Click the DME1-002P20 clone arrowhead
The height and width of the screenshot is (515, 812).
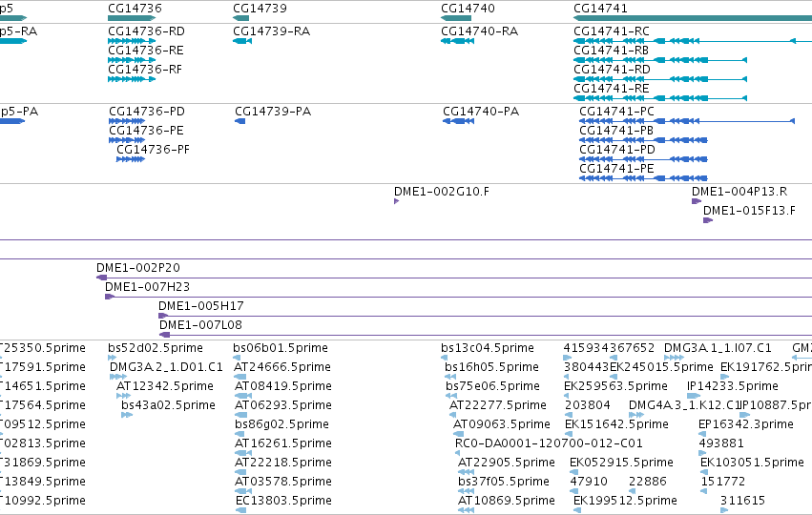(101, 278)
